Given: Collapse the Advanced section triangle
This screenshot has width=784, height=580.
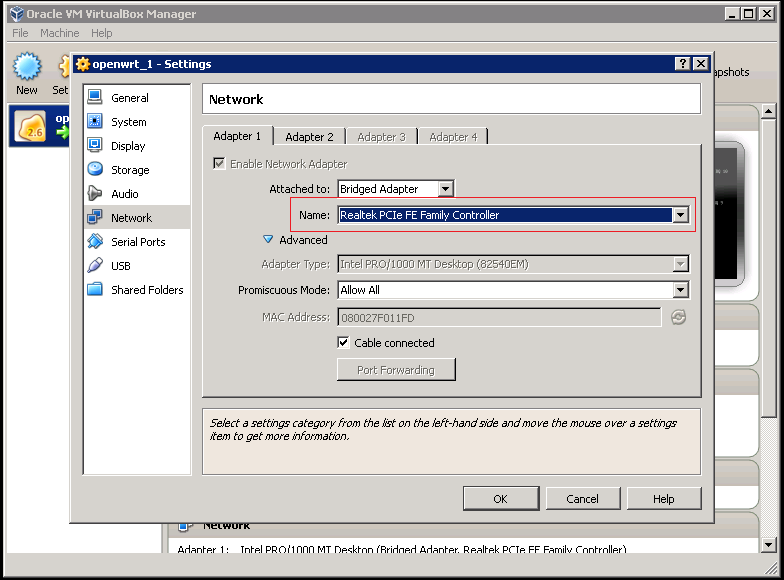Looking at the screenshot, I should (268, 240).
